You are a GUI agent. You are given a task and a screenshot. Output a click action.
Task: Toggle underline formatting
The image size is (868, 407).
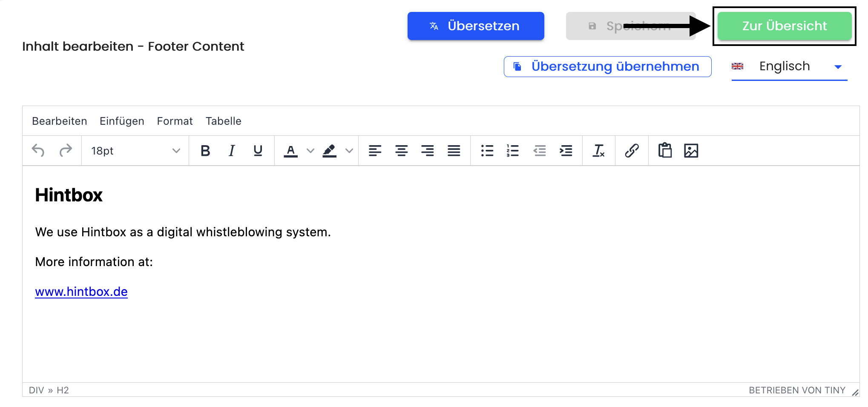[x=258, y=151]
